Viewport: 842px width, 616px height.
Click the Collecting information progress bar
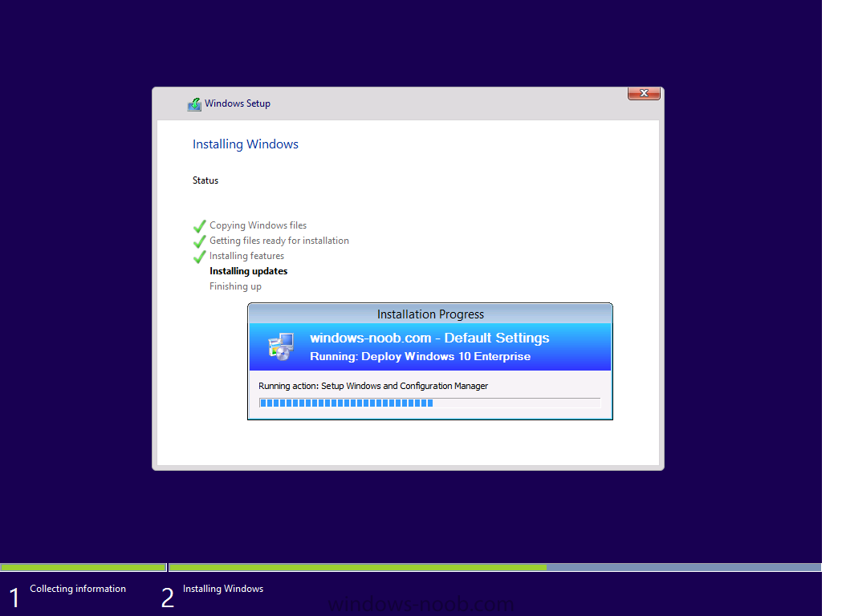83,567
